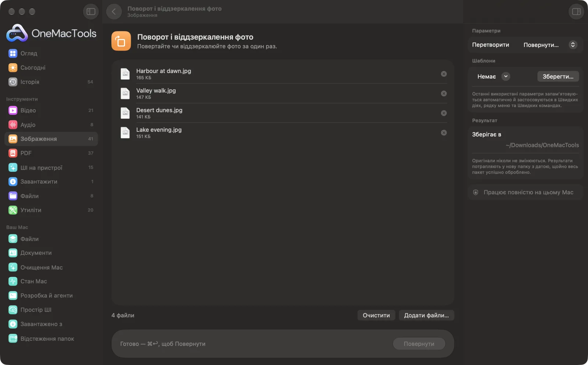Open Документи under Ваш Mac
Screen dimensions: 588x365
click(x=51, y=253)
